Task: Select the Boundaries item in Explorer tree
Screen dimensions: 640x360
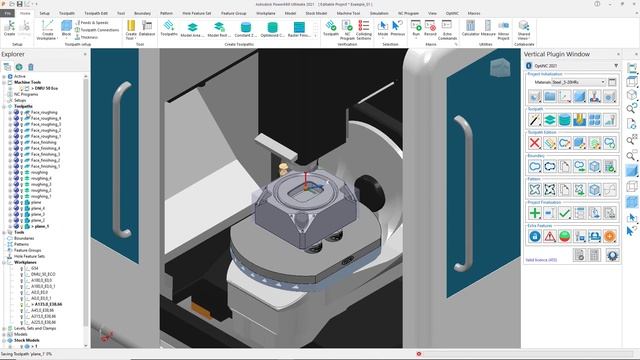Action: [24, 238]
